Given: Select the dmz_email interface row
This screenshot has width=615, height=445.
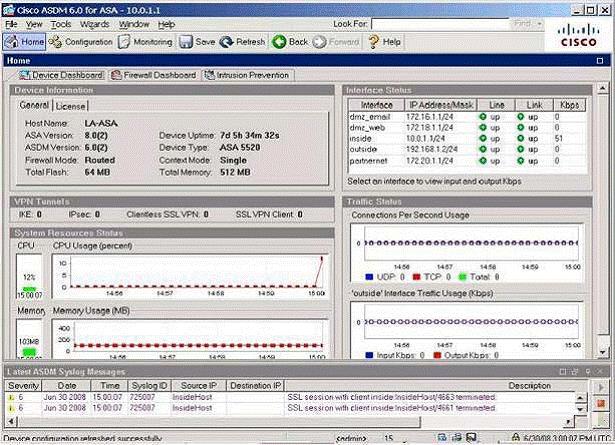Looking at the screenshot, I should (x=467, y=117).
